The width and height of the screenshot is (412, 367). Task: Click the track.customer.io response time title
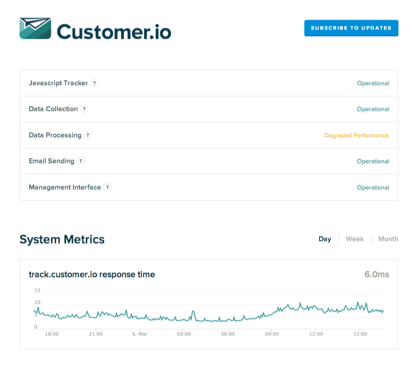click(x=92, y=274)
